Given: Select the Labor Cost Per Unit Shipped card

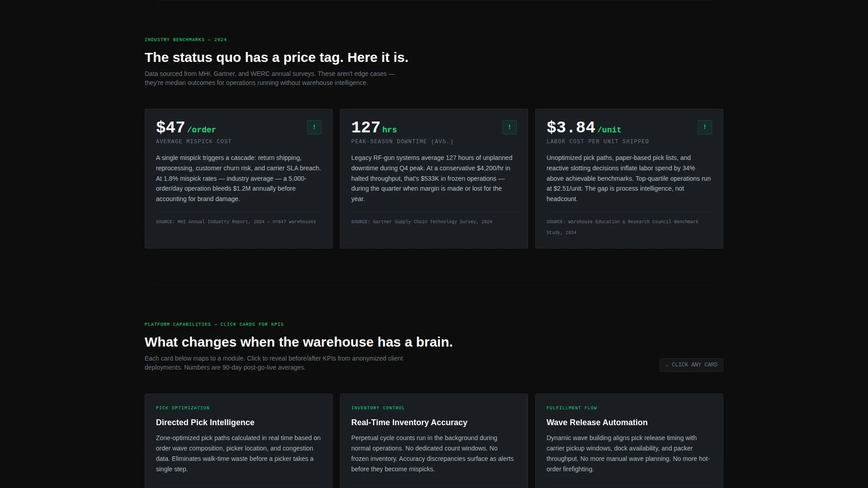Looking at the screenshot, I should [x=629, y=178].
